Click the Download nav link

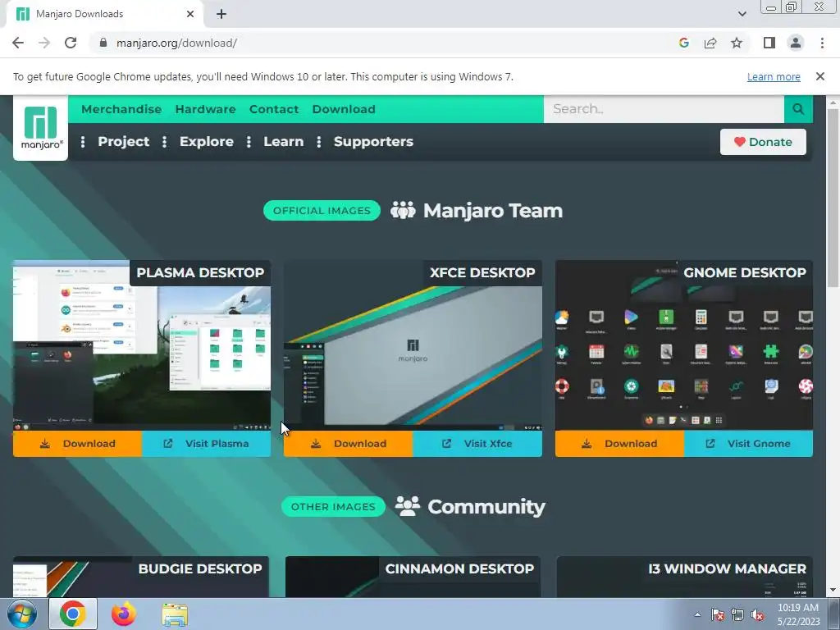[344, 109]
